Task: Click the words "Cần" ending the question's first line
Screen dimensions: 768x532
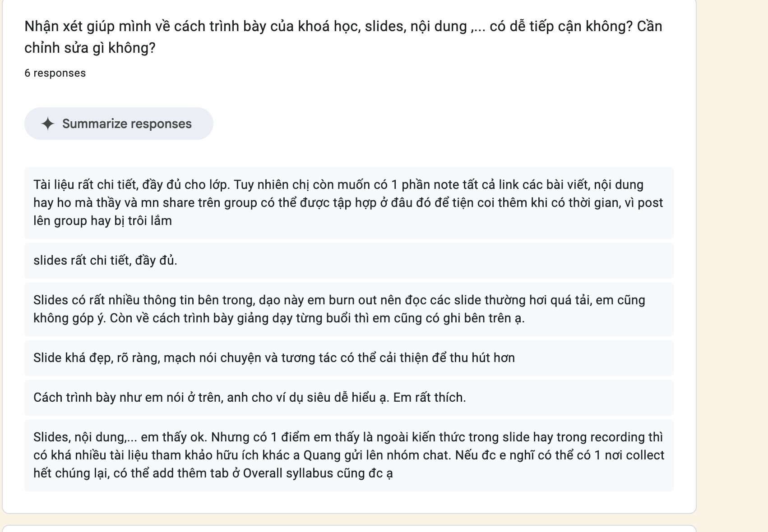Action: tap(650, 26)
